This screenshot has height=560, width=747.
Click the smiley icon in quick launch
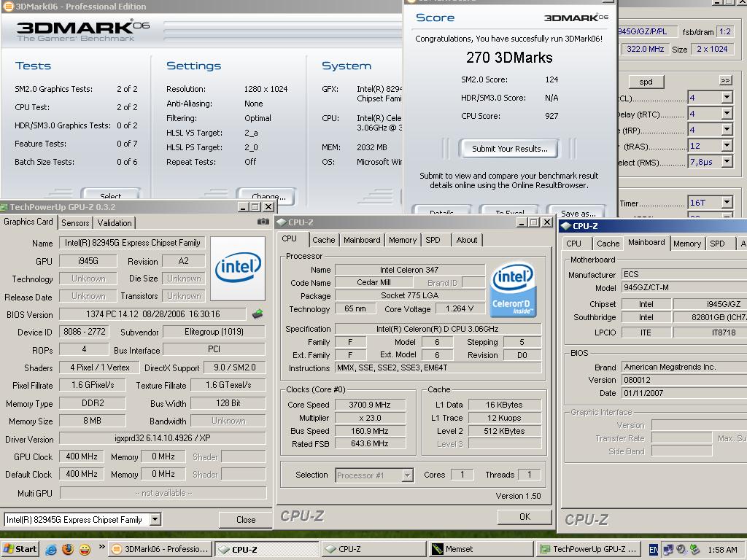point(85,549)
